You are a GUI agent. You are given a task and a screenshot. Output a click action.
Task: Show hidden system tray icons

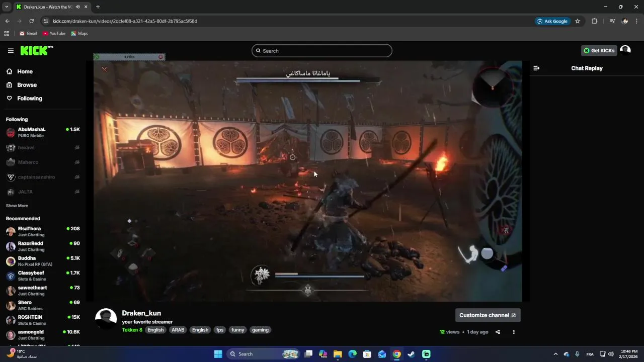555,354
